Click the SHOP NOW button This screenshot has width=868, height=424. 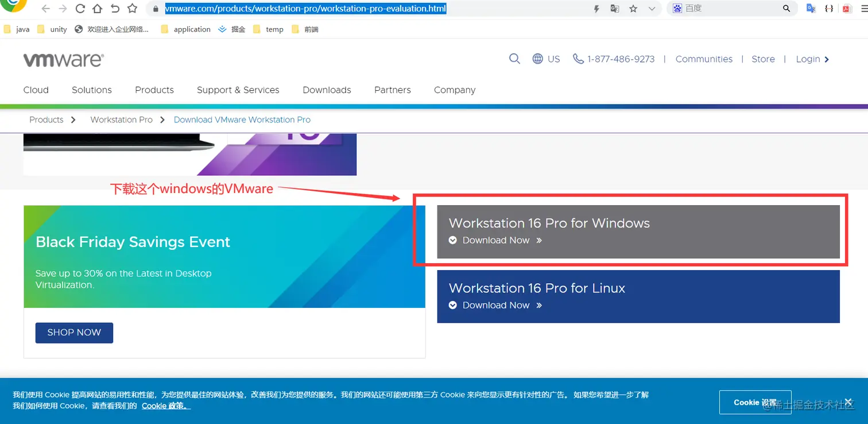74,333
